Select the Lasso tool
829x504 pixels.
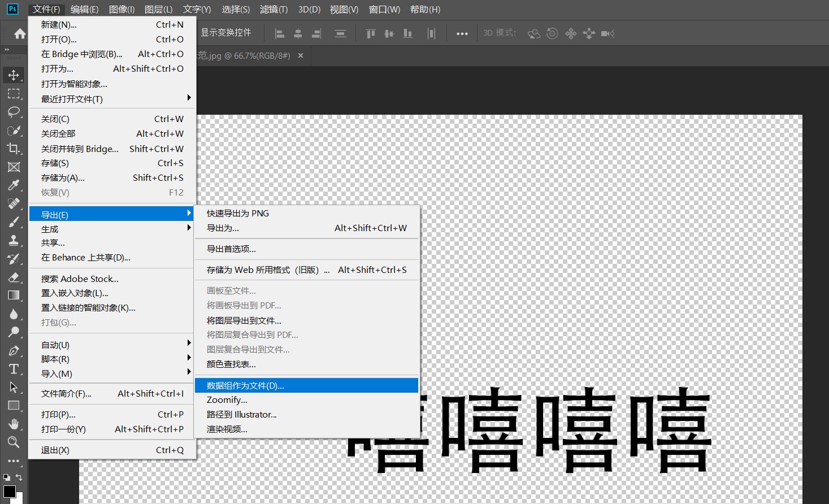coord(14,112)
